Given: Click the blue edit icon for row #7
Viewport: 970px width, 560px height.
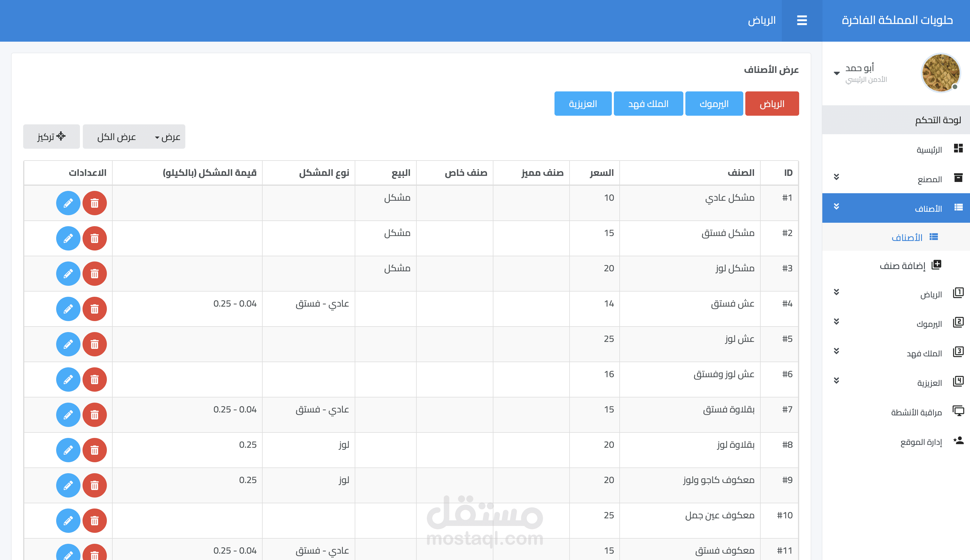Looking at the screenshot, I should pos(68,415).
